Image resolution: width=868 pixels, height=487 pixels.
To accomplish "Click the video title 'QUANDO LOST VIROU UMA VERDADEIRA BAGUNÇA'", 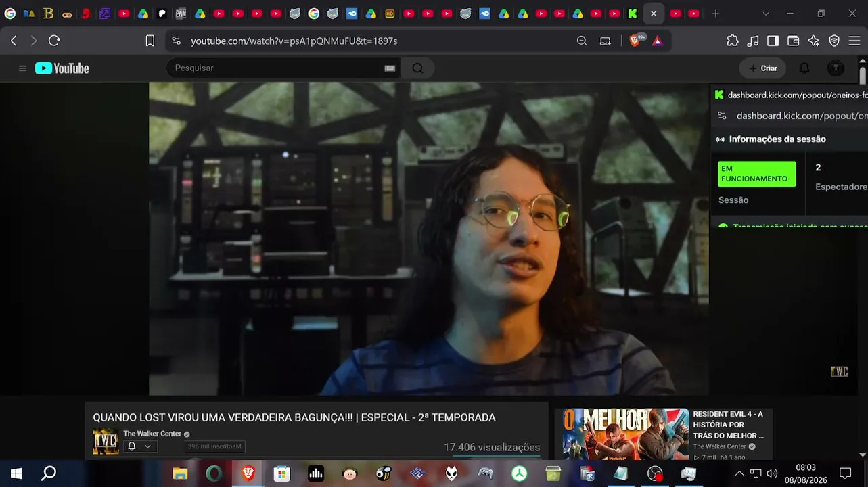I will 294,418.
